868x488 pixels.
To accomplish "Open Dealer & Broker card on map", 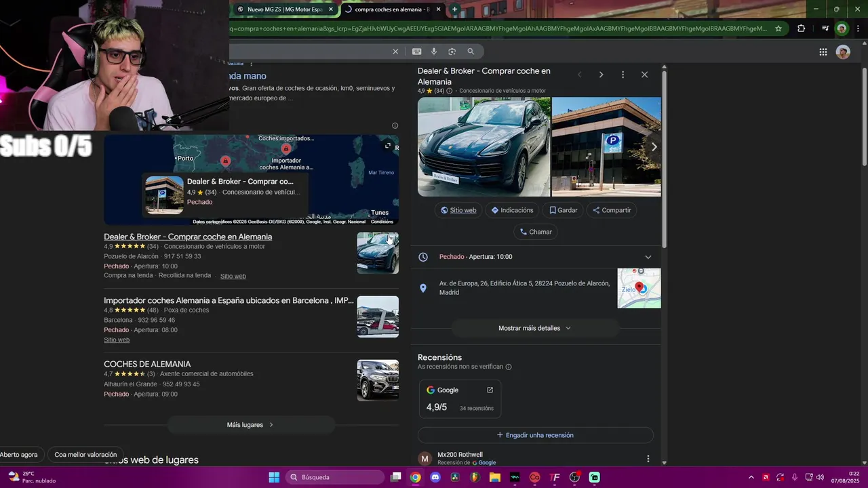I will (x=224, y=195).
